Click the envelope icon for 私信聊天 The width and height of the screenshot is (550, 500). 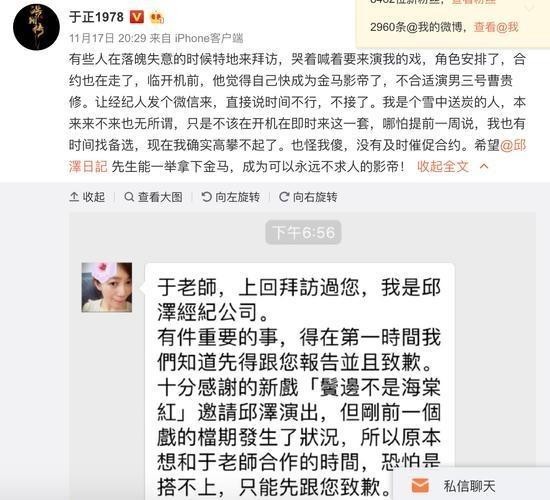click(420, 486)
